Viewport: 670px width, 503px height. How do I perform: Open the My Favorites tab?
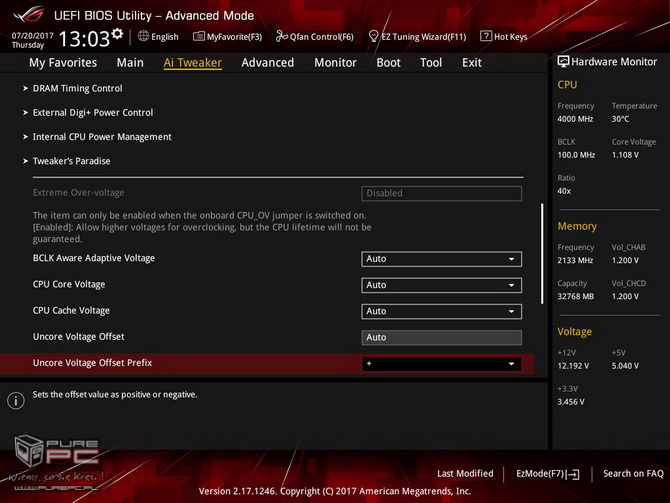[x=63, y=63]
